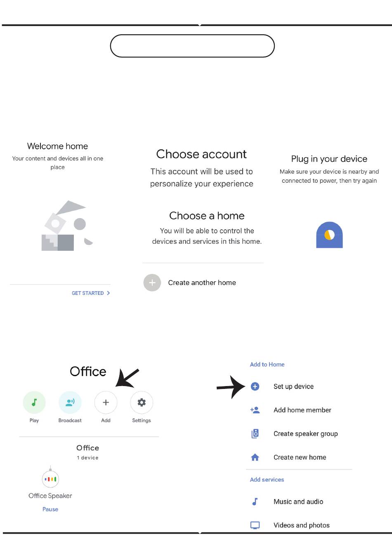
Task: Open Settings gear icon
Action: [x=142, y=402]
